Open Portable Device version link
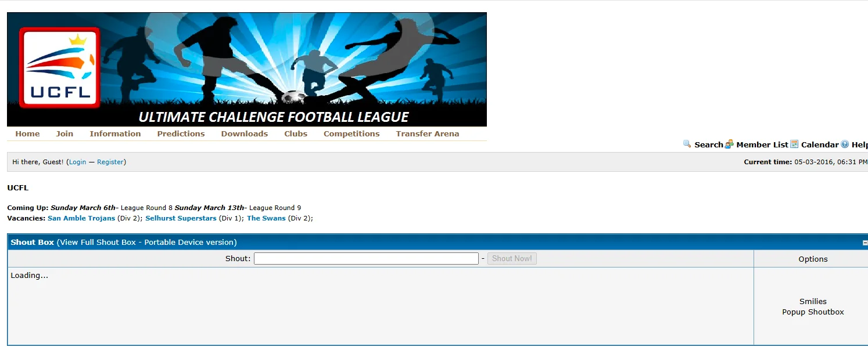 pyautogui.click(x=189, y=242)
